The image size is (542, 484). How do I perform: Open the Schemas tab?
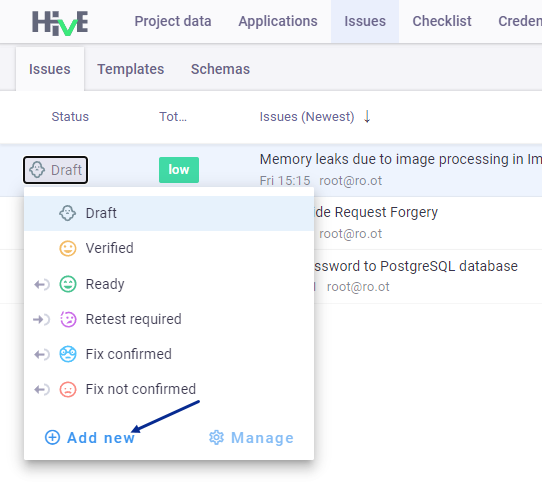220,69
